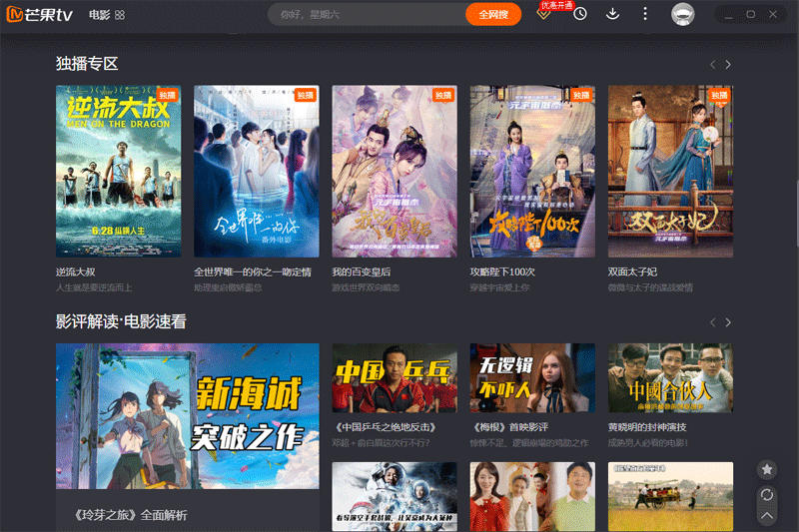Open the 电影 channel label
Screen dimensions: 799x532
click(99, 15)
